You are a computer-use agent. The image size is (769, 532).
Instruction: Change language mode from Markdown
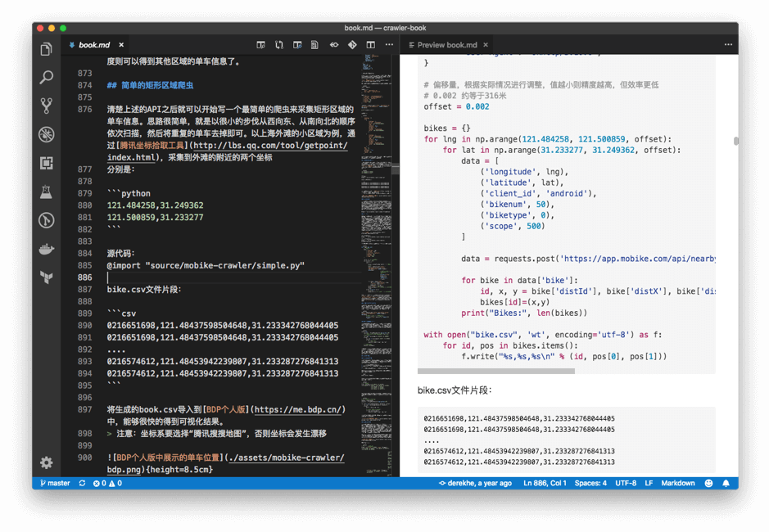tap(678, 484)
